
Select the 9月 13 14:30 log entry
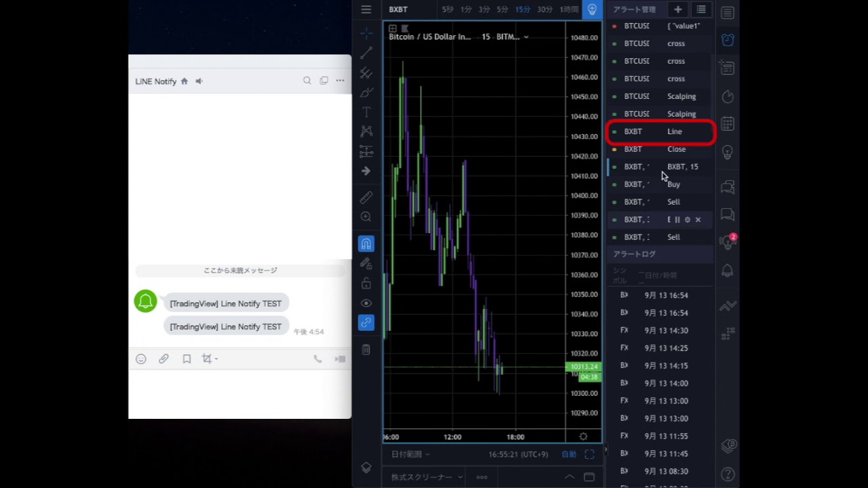pos(660,331)
